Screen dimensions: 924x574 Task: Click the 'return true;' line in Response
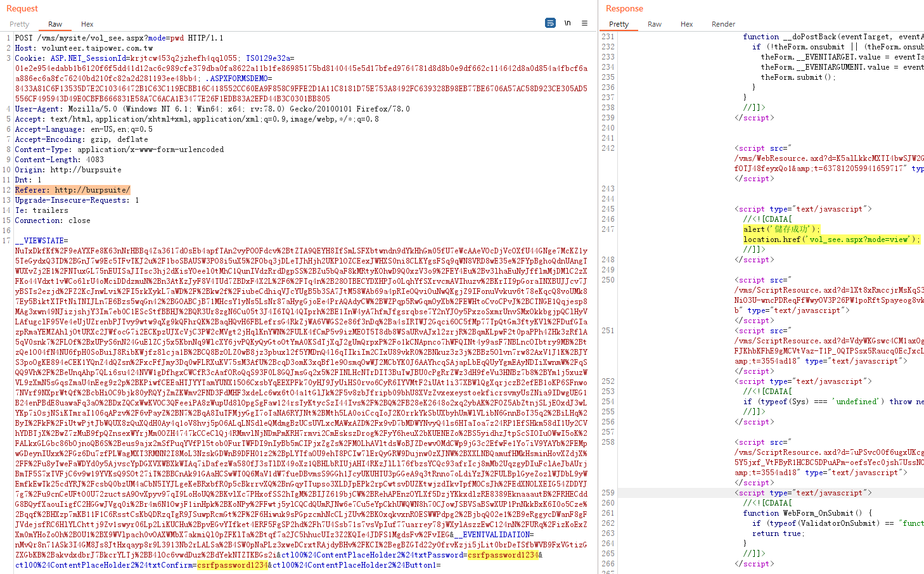tap(778, 533)
